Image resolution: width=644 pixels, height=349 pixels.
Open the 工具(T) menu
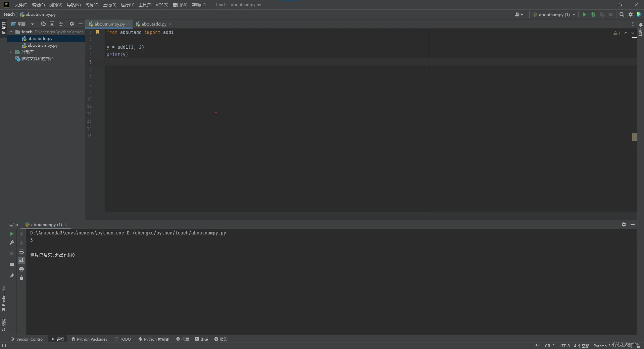pyautogui.click(x=145, y=5)
